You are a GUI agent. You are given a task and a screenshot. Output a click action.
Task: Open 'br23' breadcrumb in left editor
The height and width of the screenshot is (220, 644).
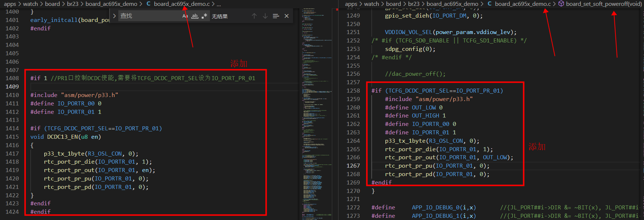[73, 4]
